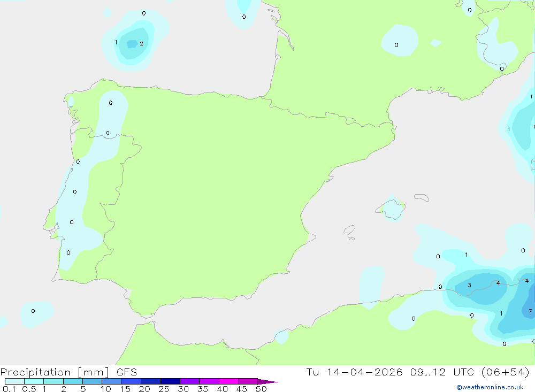Click the weatheronline.co.uk copyright link

(490, 387)
